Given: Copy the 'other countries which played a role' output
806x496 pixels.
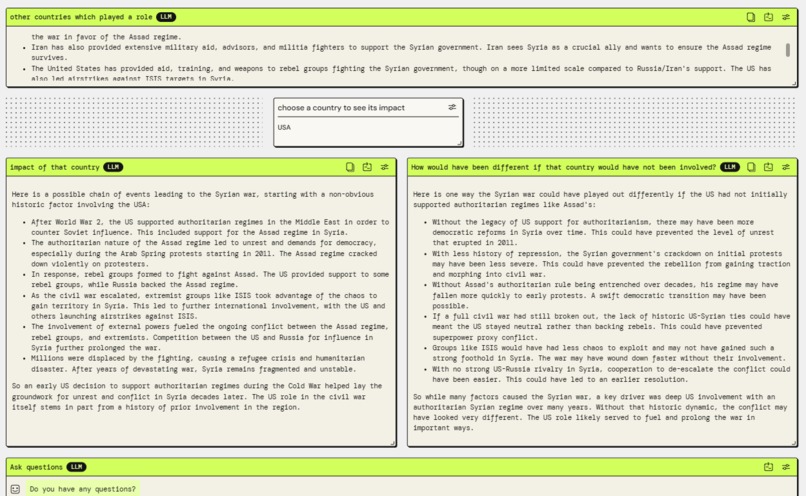Looking at the screenshot, I should [x=751, y=17].
